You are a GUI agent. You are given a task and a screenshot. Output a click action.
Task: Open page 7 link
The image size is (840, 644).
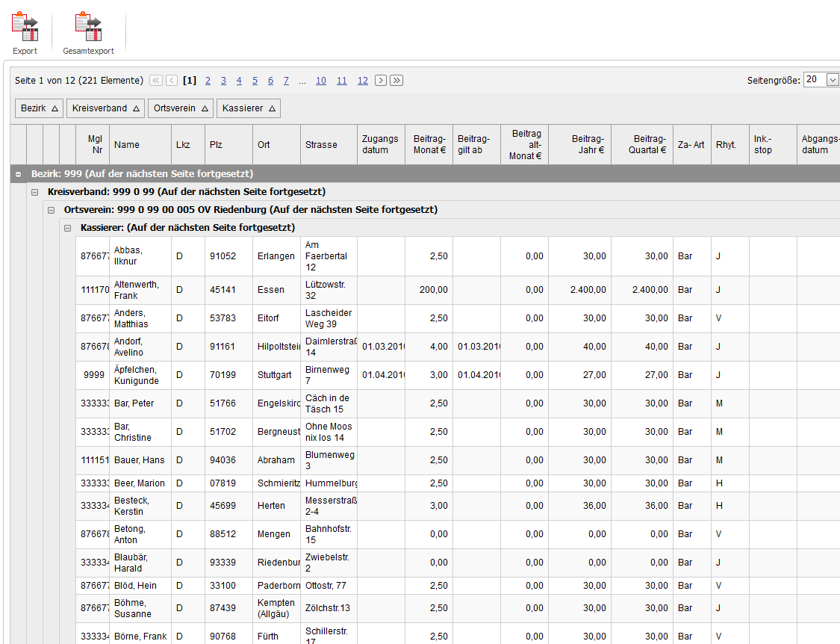(286, 81)
